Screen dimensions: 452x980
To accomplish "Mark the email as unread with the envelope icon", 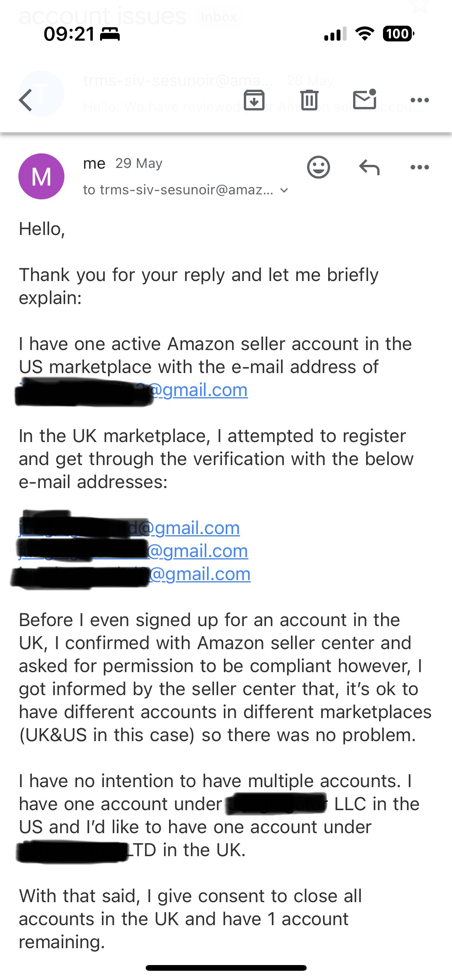I will (x=365, y=99).
